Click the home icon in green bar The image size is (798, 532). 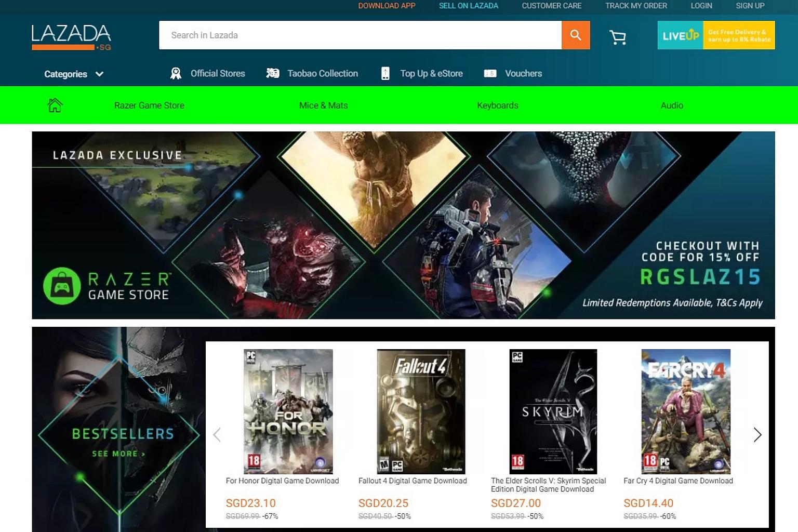coord(55,105)
